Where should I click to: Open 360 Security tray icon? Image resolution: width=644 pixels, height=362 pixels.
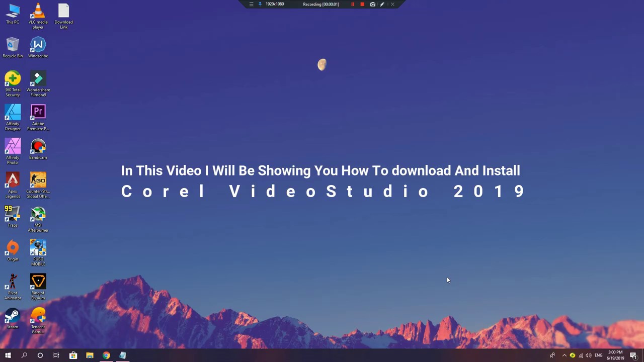(x=572, y=355)
